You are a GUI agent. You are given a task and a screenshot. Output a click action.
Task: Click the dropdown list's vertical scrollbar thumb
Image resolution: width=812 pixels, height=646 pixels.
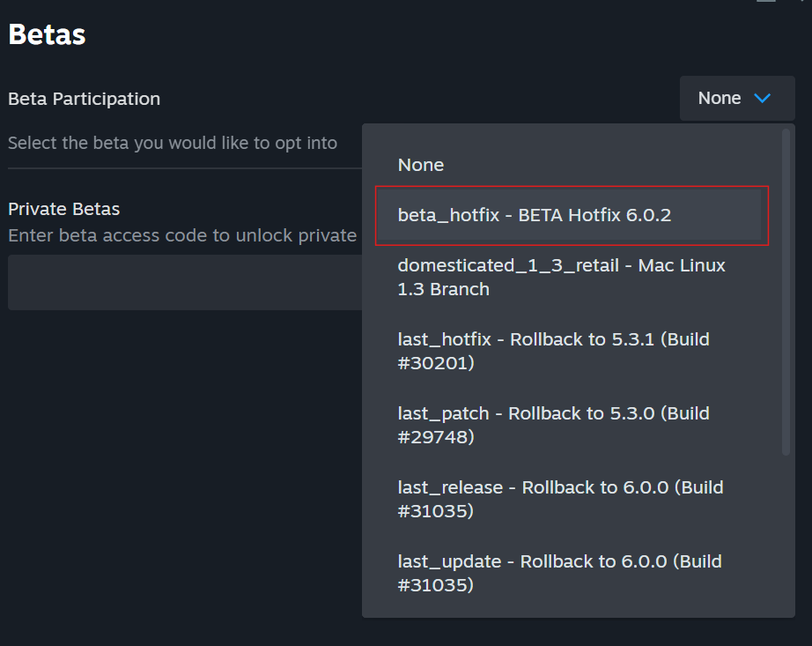tap(786, 293)
